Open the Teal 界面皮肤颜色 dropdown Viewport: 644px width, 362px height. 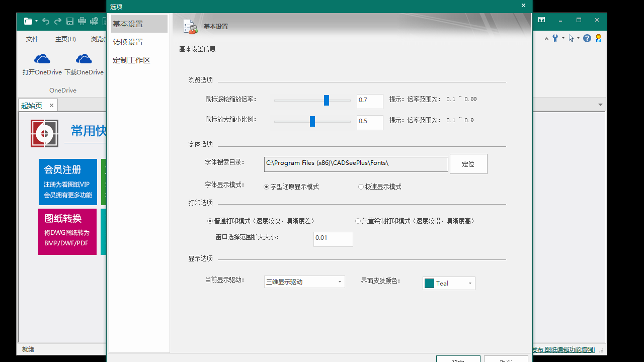[x=469, y=283]
